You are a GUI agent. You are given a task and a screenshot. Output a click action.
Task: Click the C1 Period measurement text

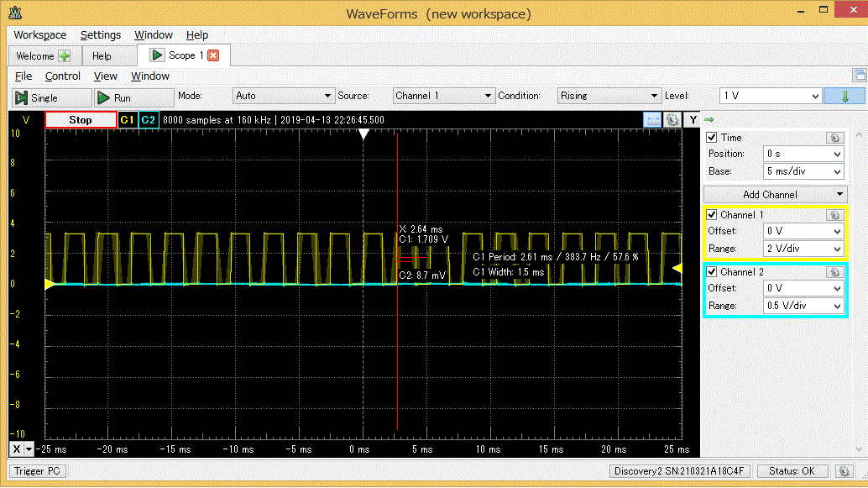click(555, 257)
